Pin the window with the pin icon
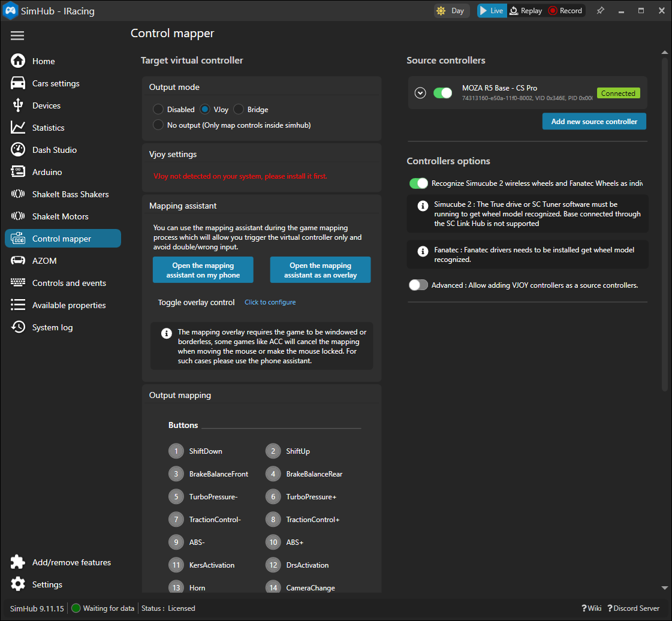 click(x=601, y=11)
